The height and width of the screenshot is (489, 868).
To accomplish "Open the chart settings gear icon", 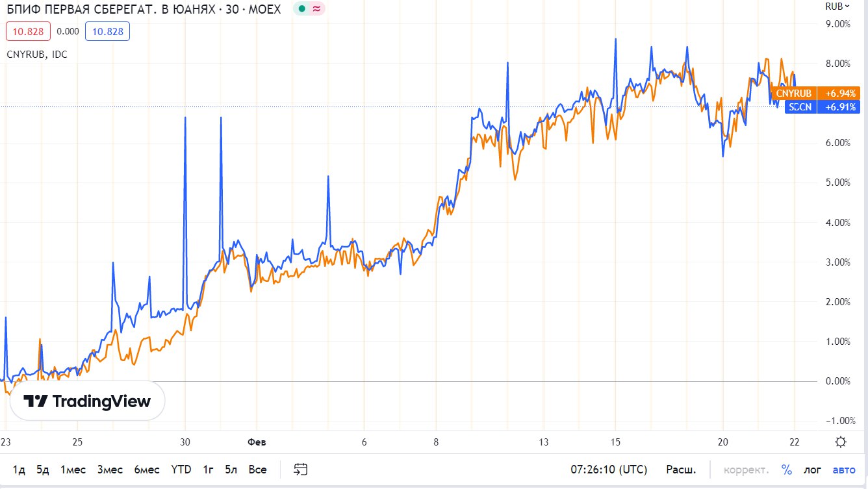I will 840,442.
